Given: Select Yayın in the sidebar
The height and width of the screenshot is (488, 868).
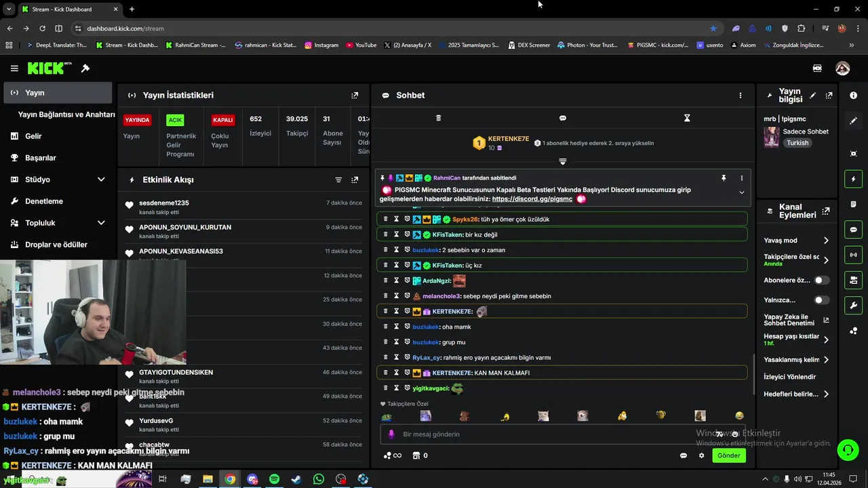Looking at the screenshot, I should tap(58, 93).
